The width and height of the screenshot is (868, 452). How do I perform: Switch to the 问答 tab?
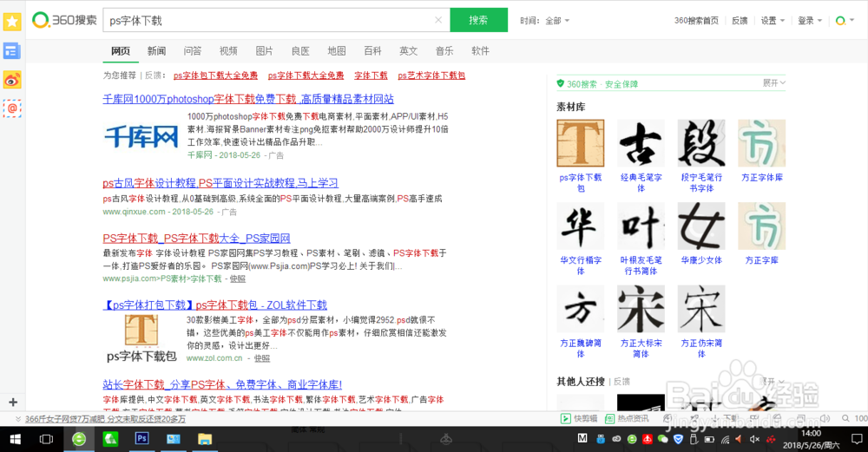point(192,51)
